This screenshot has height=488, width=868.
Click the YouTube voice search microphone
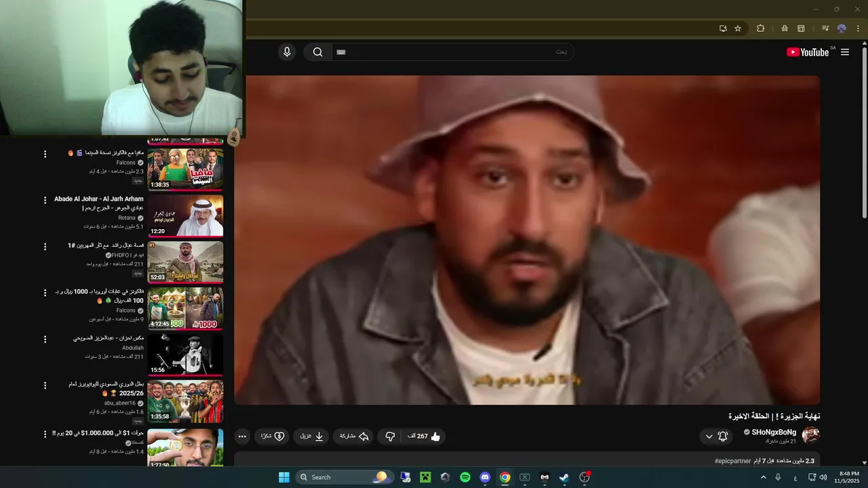click(287, 52)
